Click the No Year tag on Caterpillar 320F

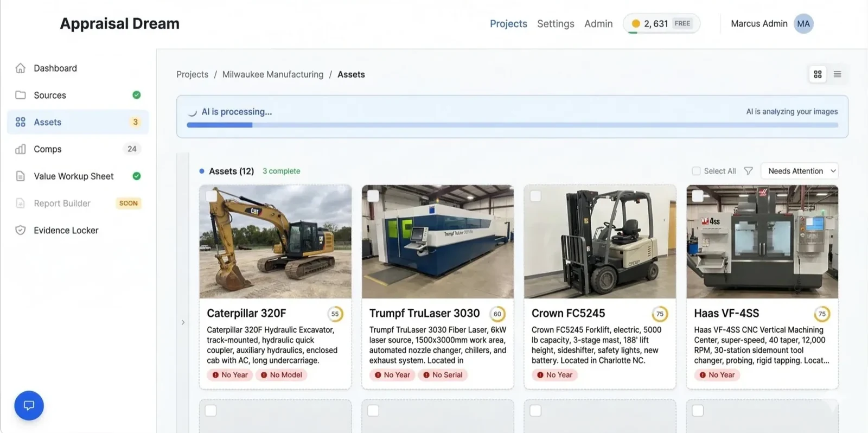(230, 375)
